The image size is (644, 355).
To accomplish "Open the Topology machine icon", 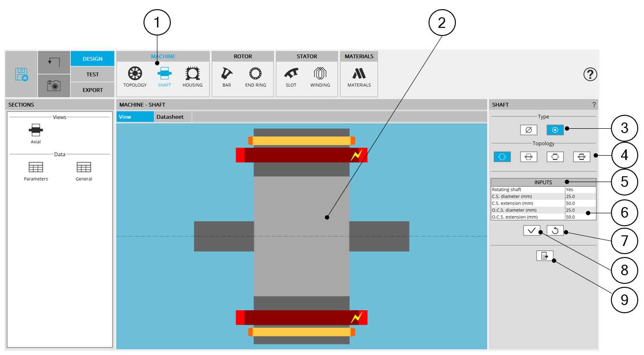I will pos(135,74).
